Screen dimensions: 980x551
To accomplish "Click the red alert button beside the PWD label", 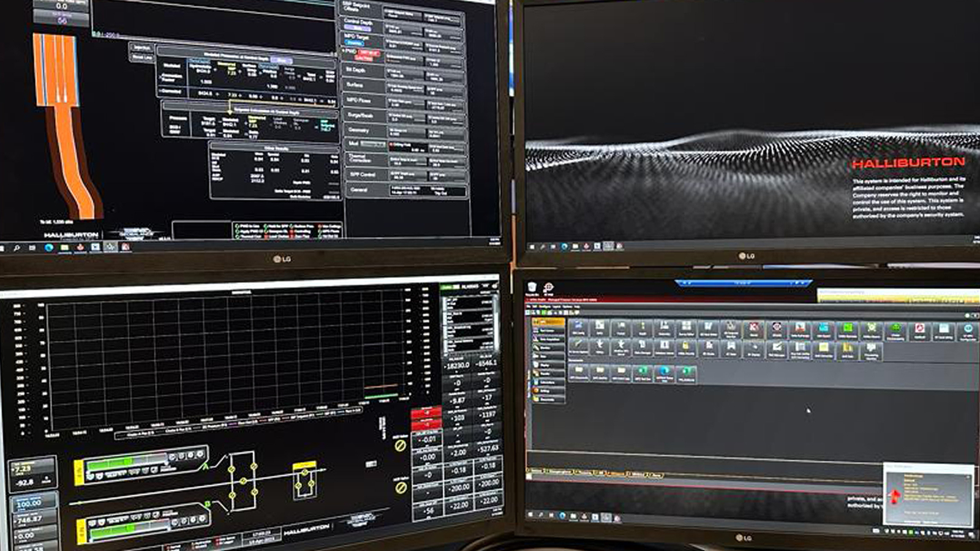I will pyautogui.click(x=366, y=54).
